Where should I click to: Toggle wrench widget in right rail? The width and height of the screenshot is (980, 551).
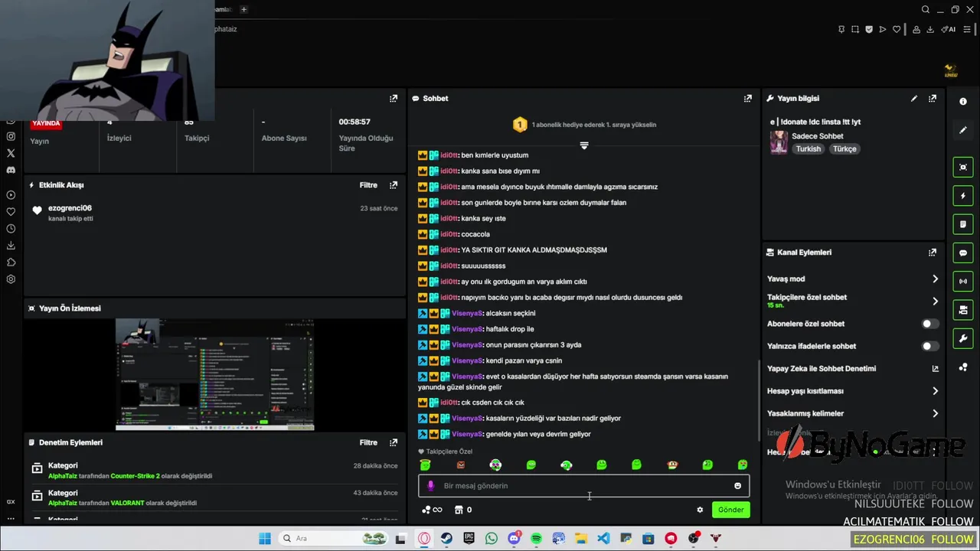click(x=963, y=338)
